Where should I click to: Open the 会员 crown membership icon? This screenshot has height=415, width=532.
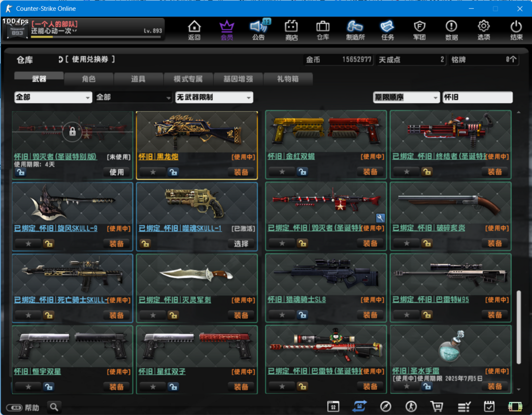tap(227, 30)
